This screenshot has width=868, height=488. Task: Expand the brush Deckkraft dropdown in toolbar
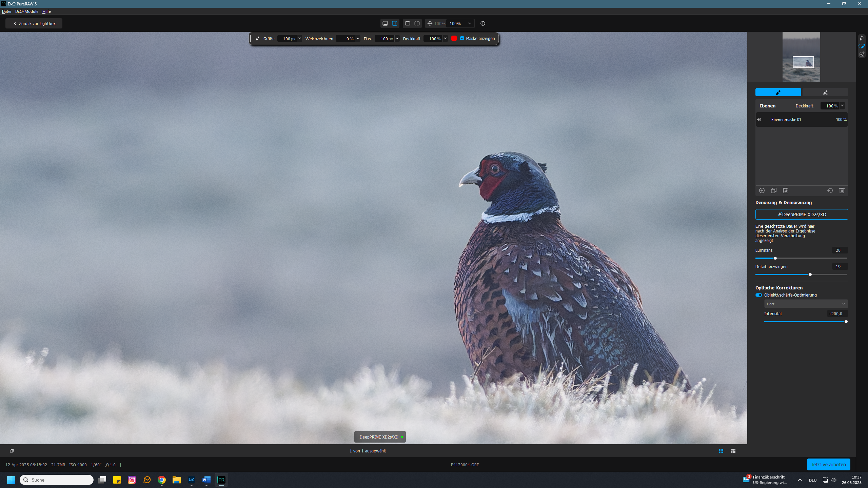(x=445, y=39)
